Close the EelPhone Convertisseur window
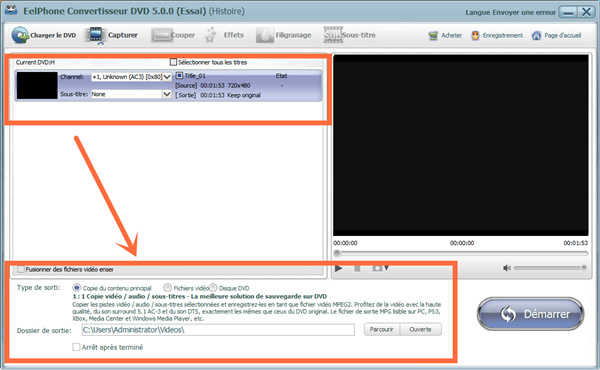This screenshot has width=600, height=370. [586, 12]
